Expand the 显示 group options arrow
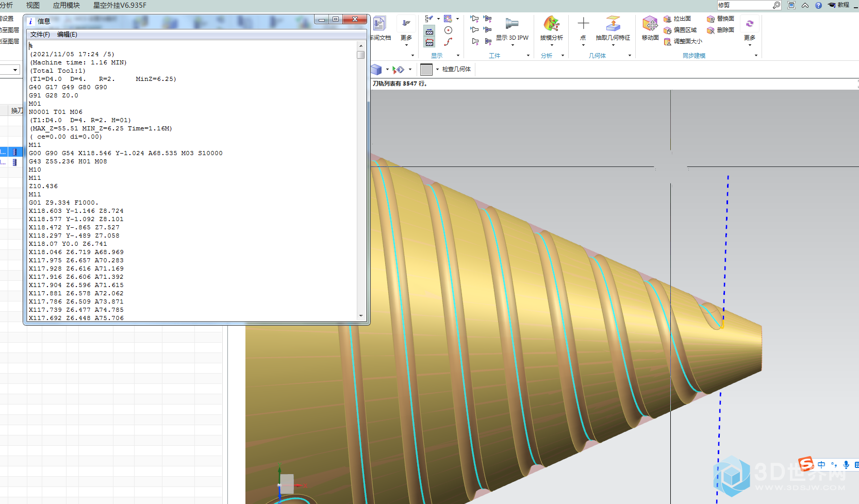Screen dimensions: 859x504 458,56
